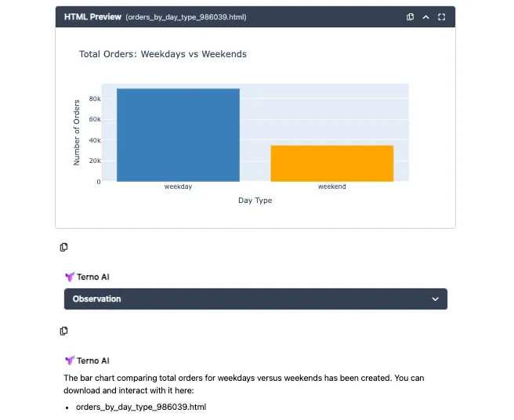Collapse the HTML Preview panel

[425, 17]
